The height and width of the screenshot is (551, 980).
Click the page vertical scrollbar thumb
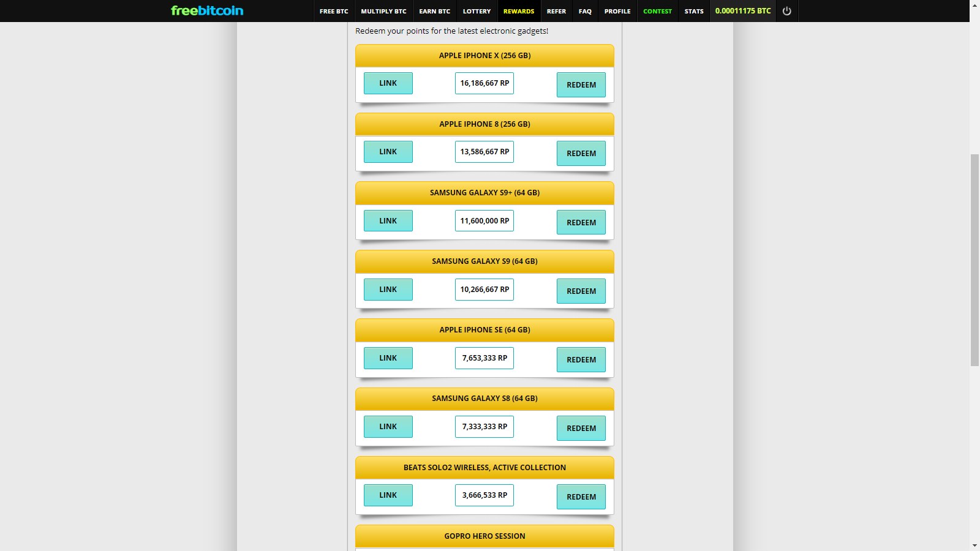coord(974,260)
